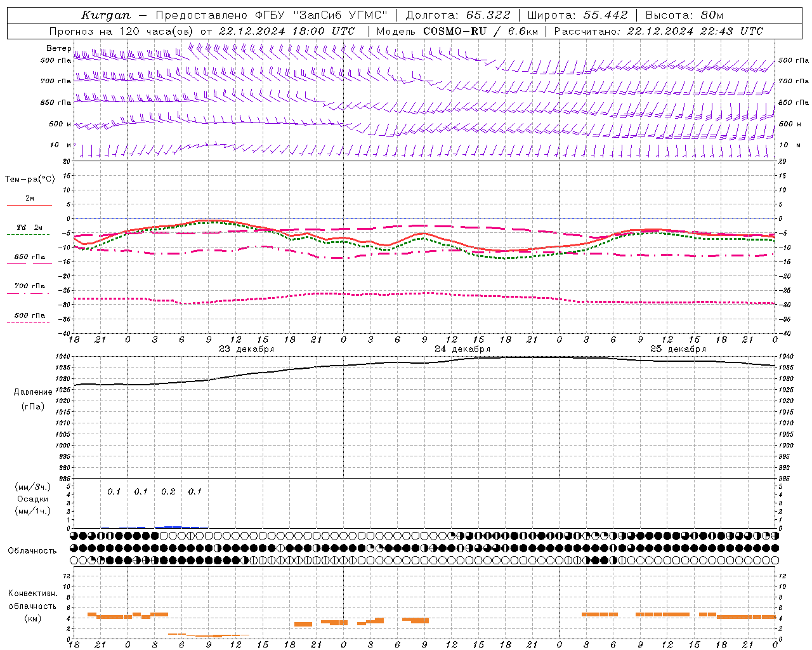This screenshot has width=812, height=650.
Task: Click the right-side 500 гПа wind level label
Action: coord(794,61)
